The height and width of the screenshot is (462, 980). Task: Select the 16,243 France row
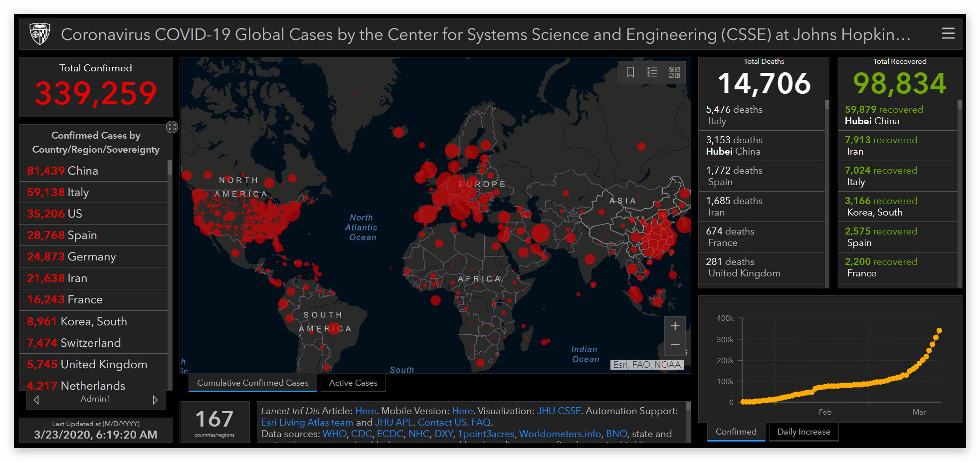point(93,299)
